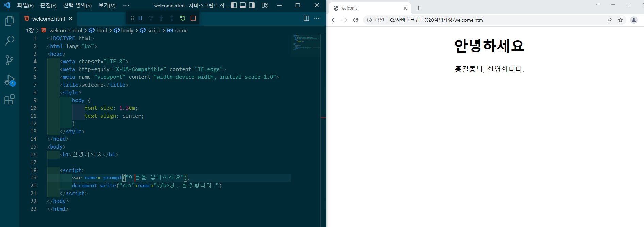644x227 pixels.
Task: Click the minimap code preview
Action: coord(306,42)
